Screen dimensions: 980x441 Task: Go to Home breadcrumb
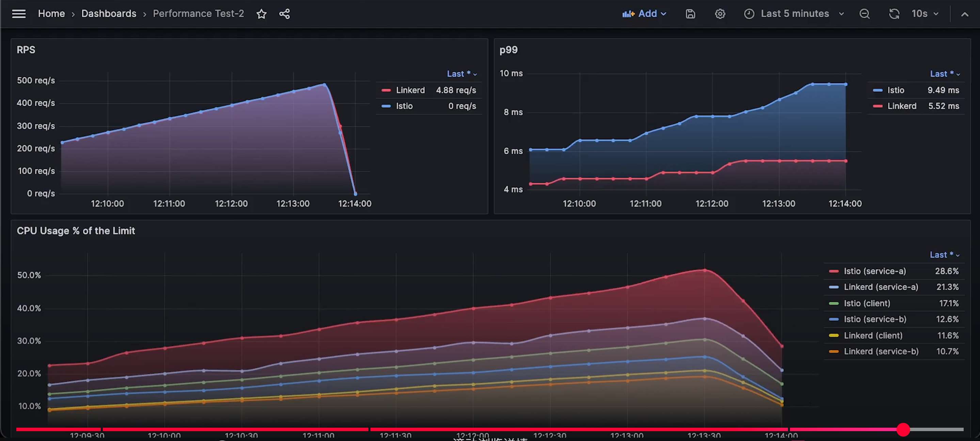[x=51, y=14]
